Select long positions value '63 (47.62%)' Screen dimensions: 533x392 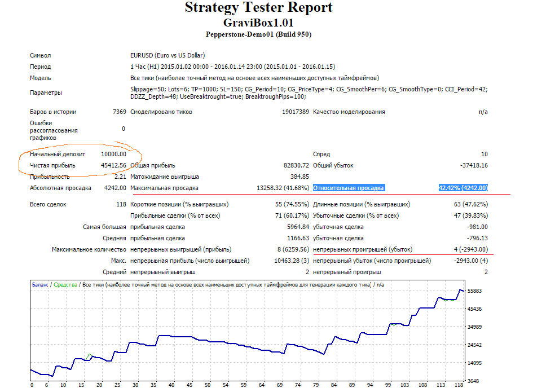pos(471,204)
